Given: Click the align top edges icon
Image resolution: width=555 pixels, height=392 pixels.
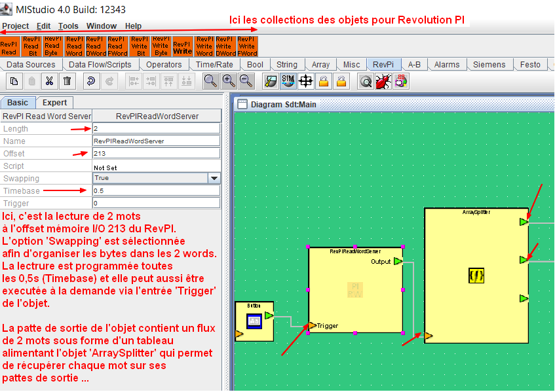Looking at the screenshot, I should [169, 82].
